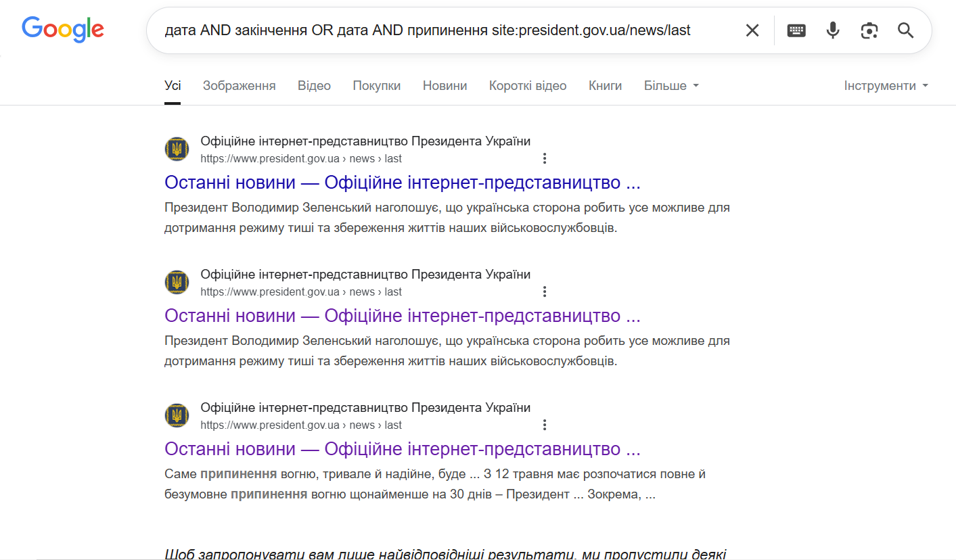Click the magnifier search button
This screenshot has height=560, width=956.
pos(905,30)
